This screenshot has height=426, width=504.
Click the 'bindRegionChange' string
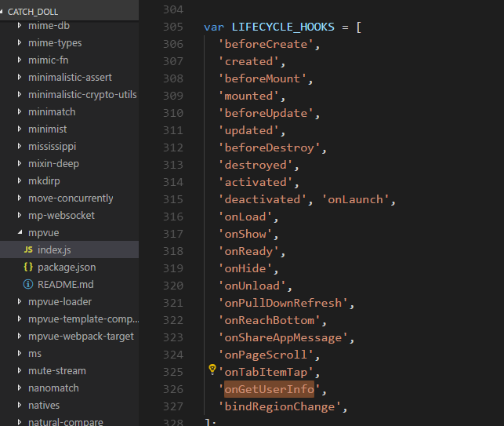(280, 406)
